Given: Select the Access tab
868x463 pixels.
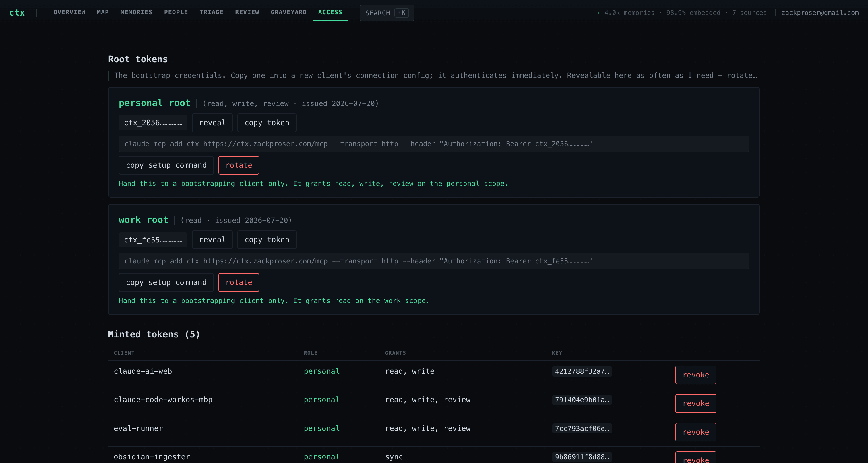Looking at the screenshot, I should 330,12.
